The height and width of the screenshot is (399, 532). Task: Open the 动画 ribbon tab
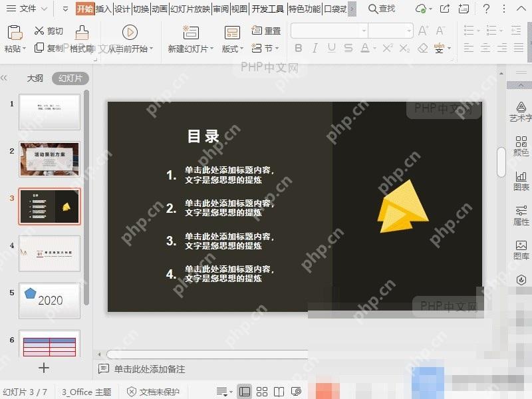coord(160,9)
